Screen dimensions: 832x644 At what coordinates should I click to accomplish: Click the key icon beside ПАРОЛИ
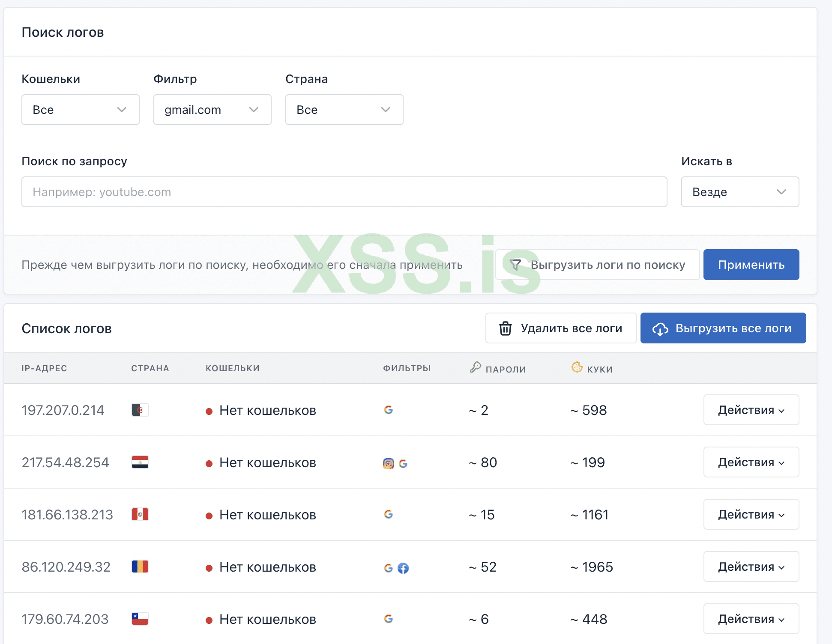475,367
